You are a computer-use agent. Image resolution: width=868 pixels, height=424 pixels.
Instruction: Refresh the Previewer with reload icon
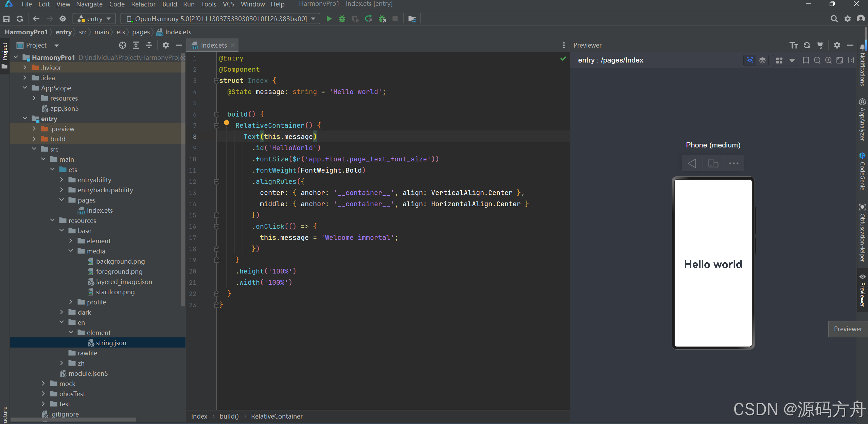807,45
